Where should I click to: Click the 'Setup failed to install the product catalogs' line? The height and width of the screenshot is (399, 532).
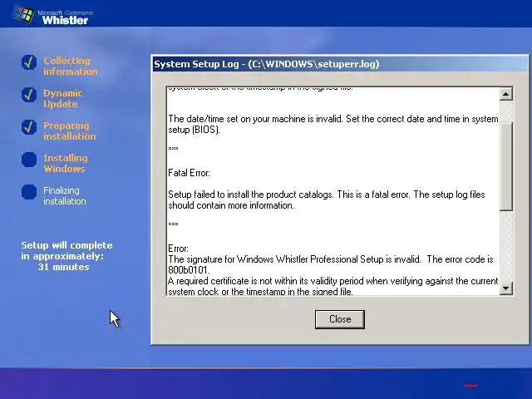327,195
